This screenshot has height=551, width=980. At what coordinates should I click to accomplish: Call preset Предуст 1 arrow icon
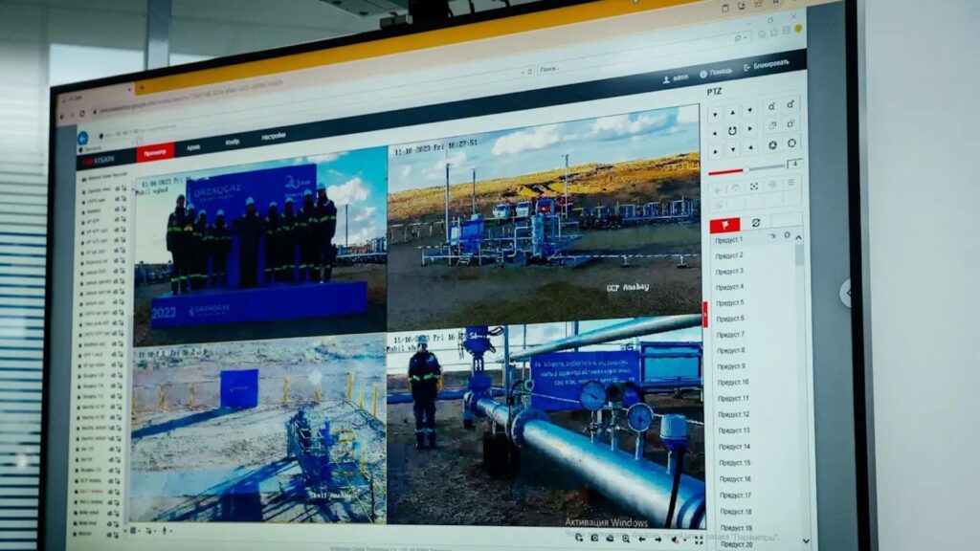[x=772, y=236]
